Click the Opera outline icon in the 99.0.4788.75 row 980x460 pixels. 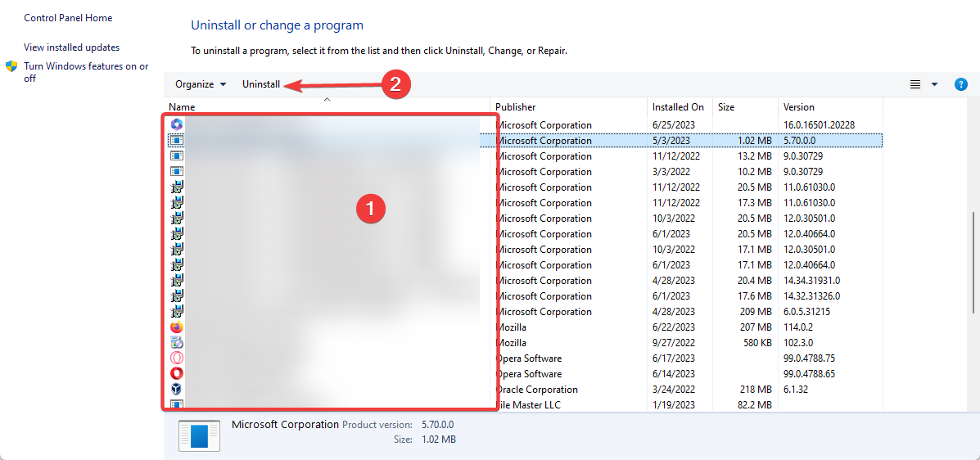[176, 359]
